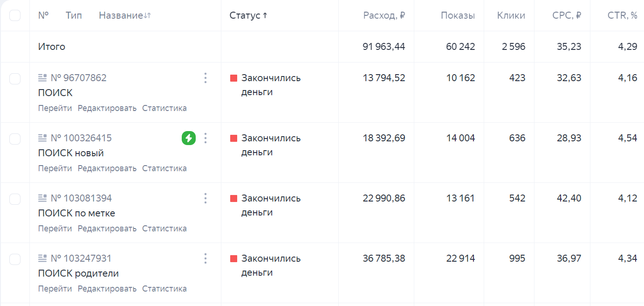Click Перейти link under the ПОИСК campaign
The image size is (644, 306).
tap(55, 108)
